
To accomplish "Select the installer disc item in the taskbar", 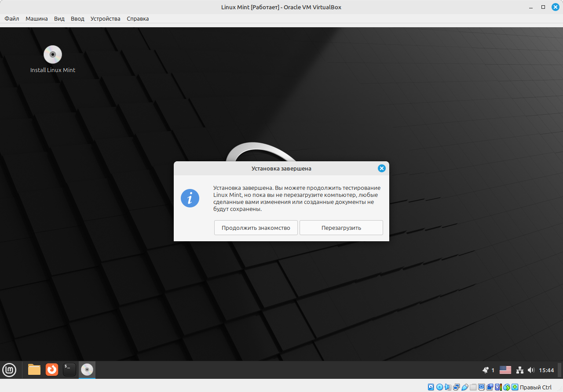I will coord(87,370).
